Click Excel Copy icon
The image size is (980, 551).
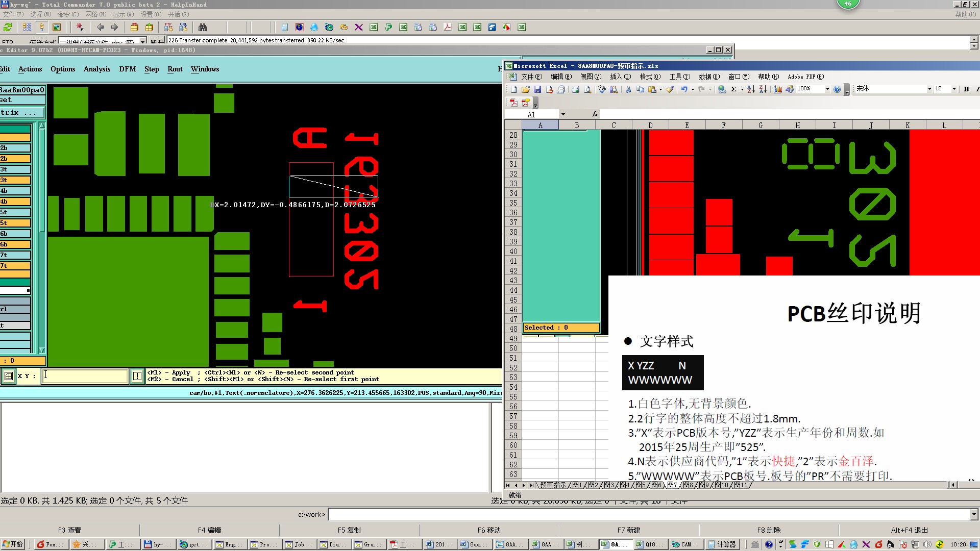coord(640,89)
